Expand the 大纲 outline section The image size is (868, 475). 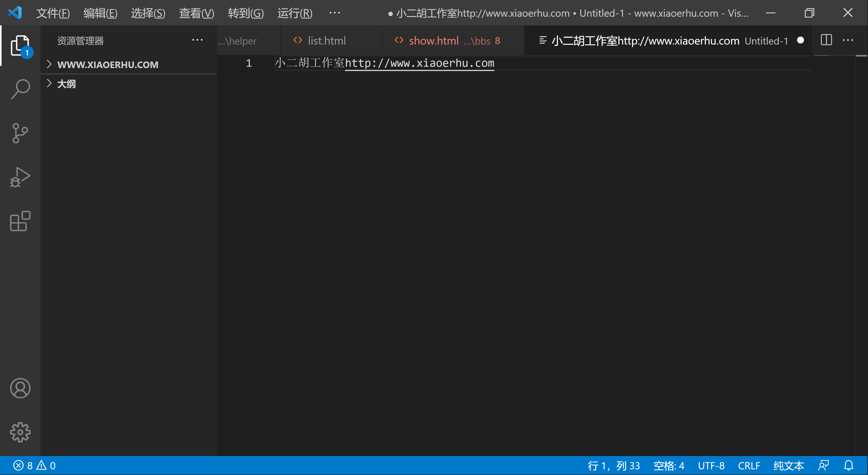click(x=66, y=84)
